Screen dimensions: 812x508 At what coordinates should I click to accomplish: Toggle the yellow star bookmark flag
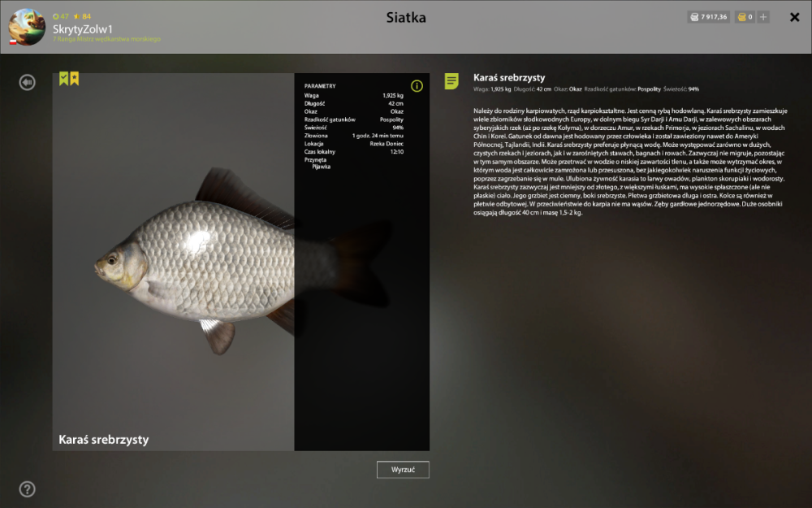pyautogui.click(x=75, y=78)
